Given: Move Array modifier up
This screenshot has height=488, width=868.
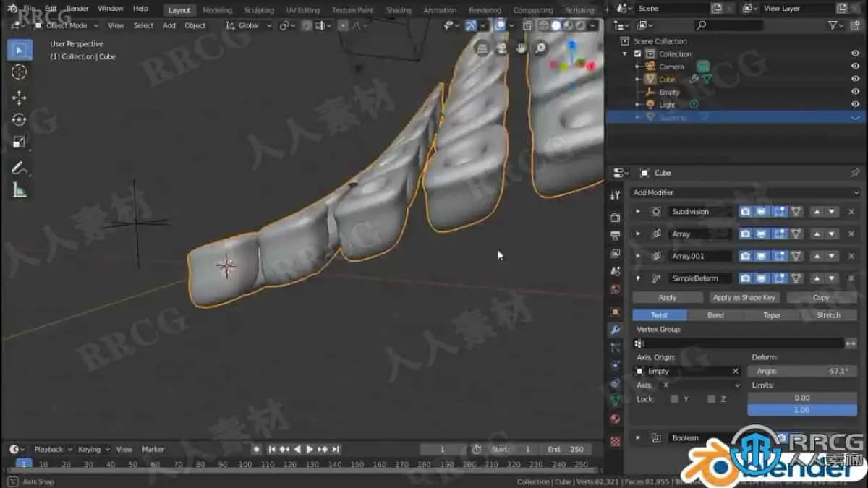Looking at the screenshot, I should [x=817, y=234].
